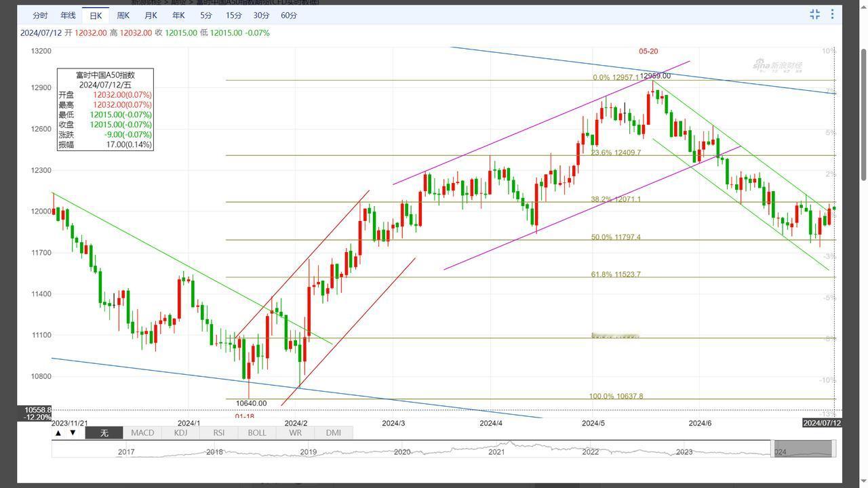The width and height of the screenshot is (868, 488).
Task: Click 2018 on the overview timeline
Action: coord(214,452)
